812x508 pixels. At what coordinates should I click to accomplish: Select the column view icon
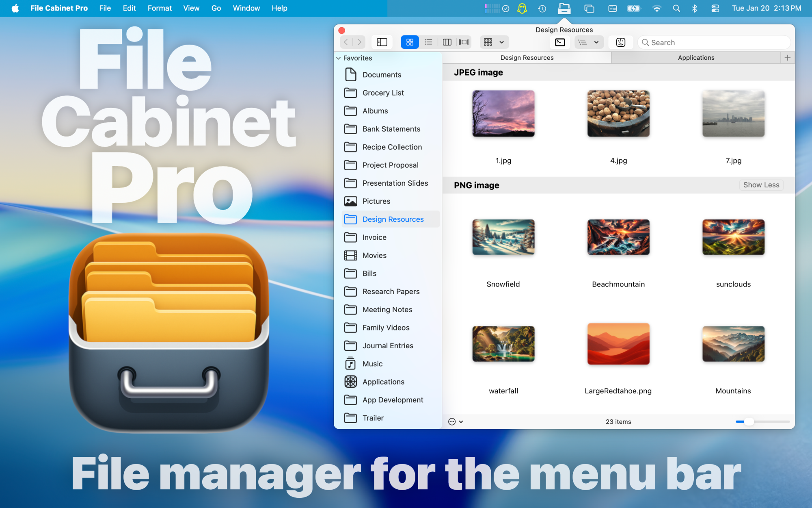point(447,42)
